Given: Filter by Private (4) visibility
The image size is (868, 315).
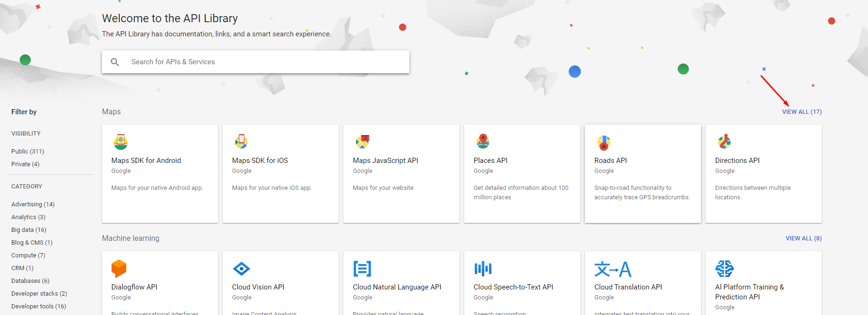Looking at the screenshot, I should [25, 164].
